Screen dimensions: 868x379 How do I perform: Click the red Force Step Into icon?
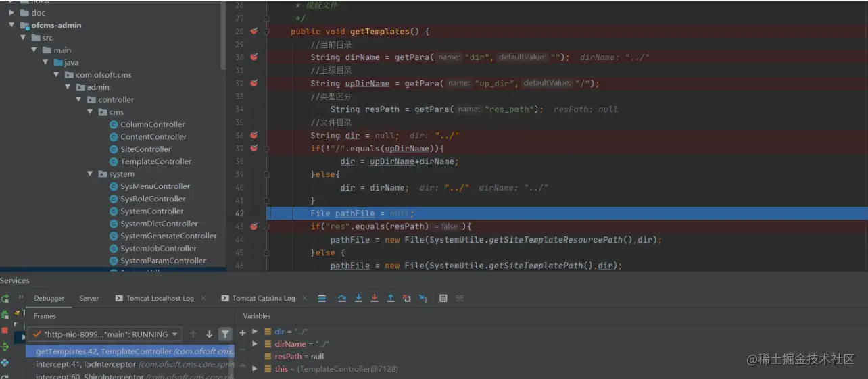[375, 298]
